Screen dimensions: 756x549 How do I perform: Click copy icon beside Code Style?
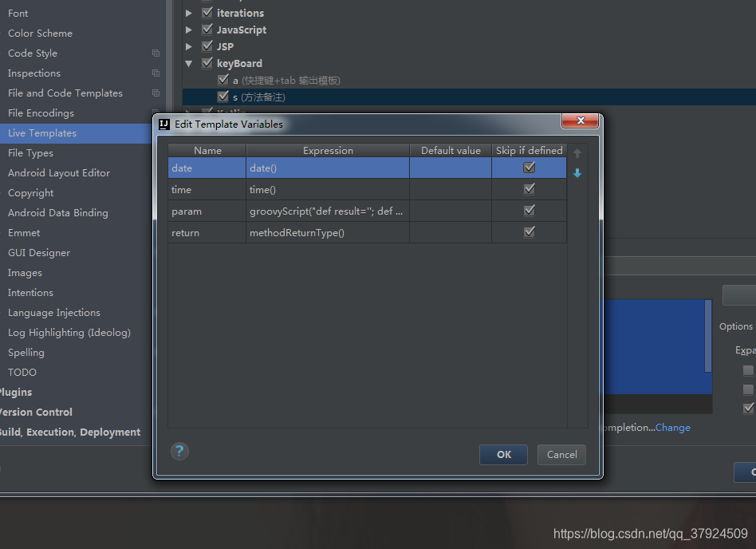click(156, 53)
